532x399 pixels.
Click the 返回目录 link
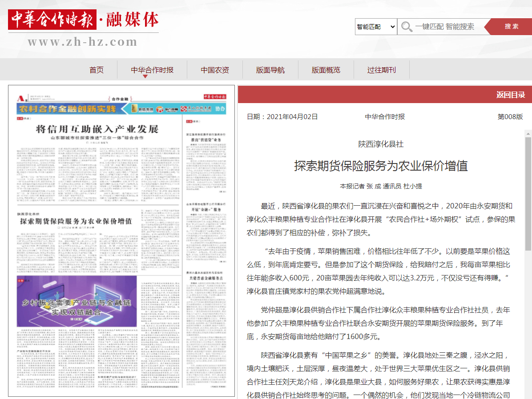coord(511,95)
